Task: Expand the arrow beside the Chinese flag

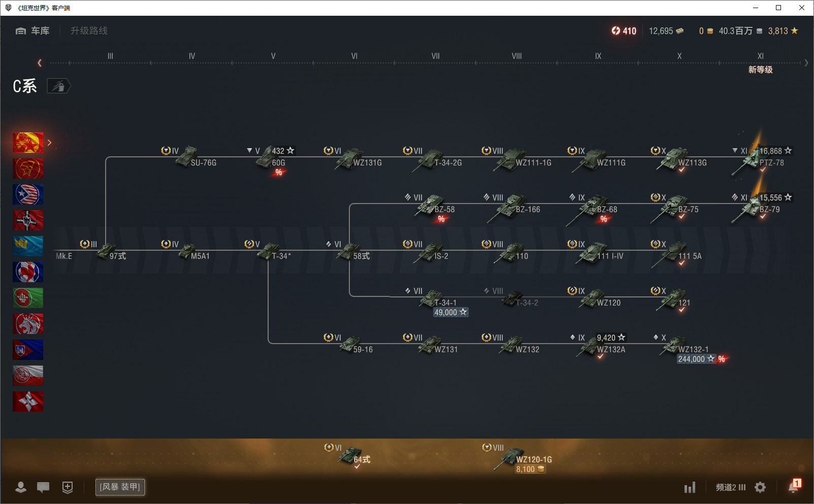Action: tap(49, 143)
